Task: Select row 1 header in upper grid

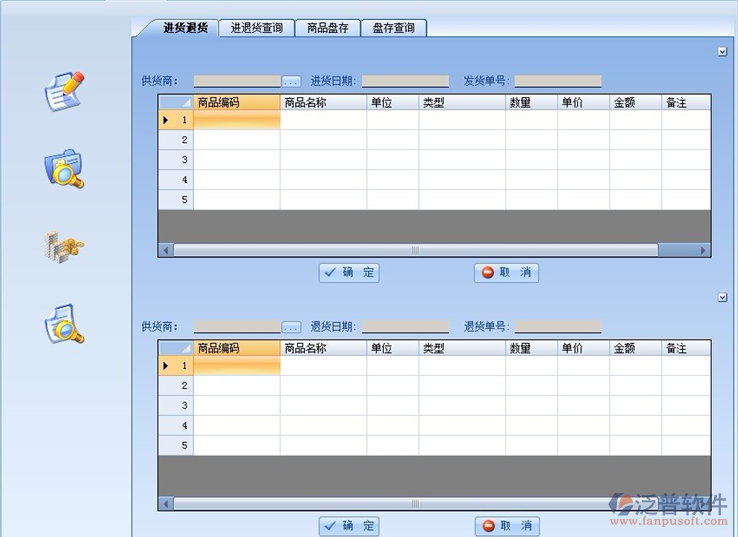Action: tap(176, 120)
